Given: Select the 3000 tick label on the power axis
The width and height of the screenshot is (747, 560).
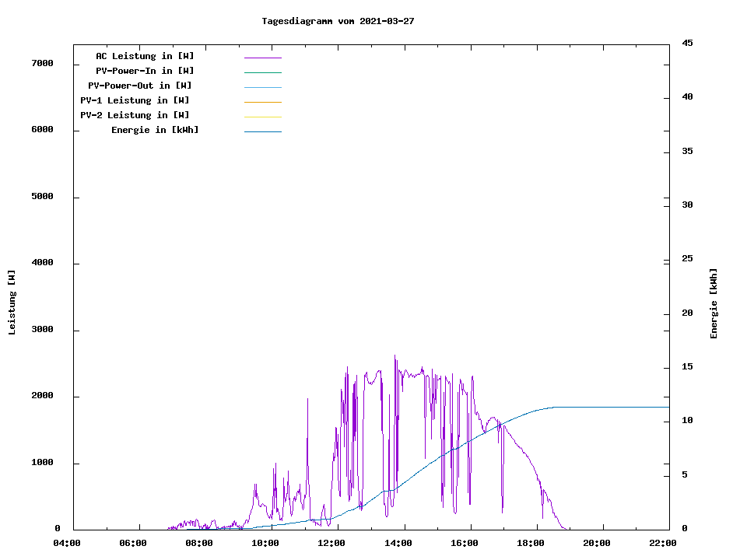Looking at the screenshot, I should point(41,330).
